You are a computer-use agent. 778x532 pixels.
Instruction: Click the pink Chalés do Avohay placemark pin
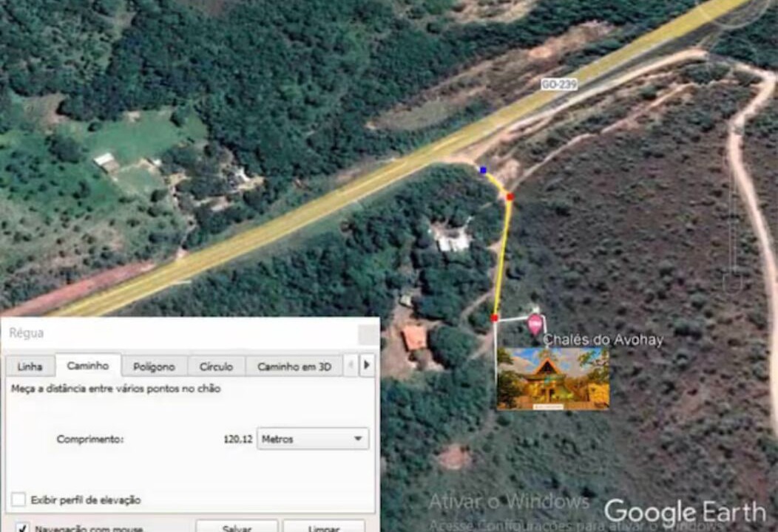(x=534, y=325)
